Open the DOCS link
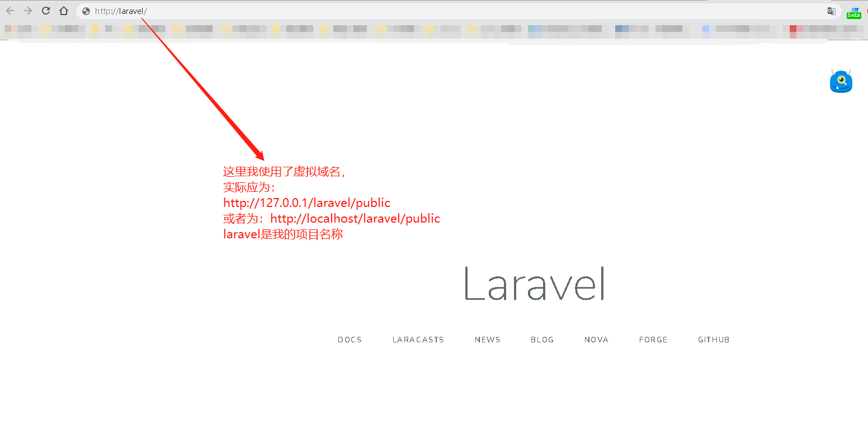Viewport: 868px width, 447px height. click(350, 340)
